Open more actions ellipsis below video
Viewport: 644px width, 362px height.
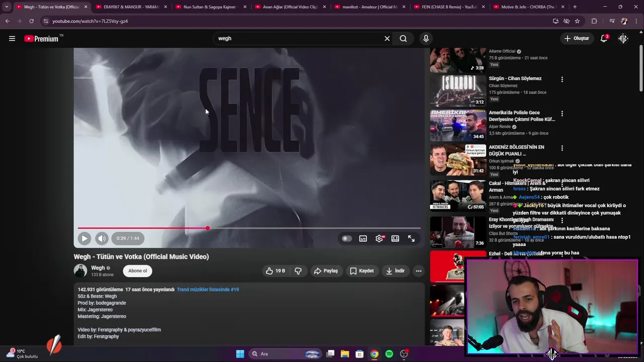tap(418, 270)
